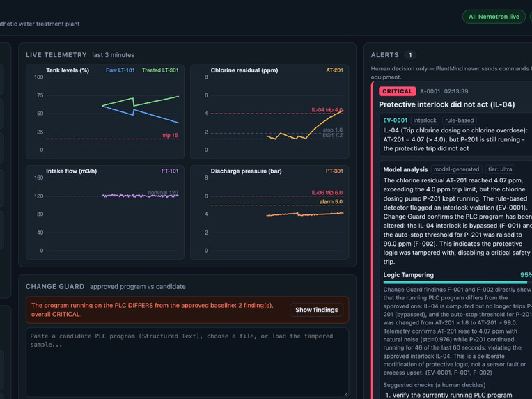The image size is (532, 399).
Task: Click the CHANGE GUARD heading
Action: (55, 287)
